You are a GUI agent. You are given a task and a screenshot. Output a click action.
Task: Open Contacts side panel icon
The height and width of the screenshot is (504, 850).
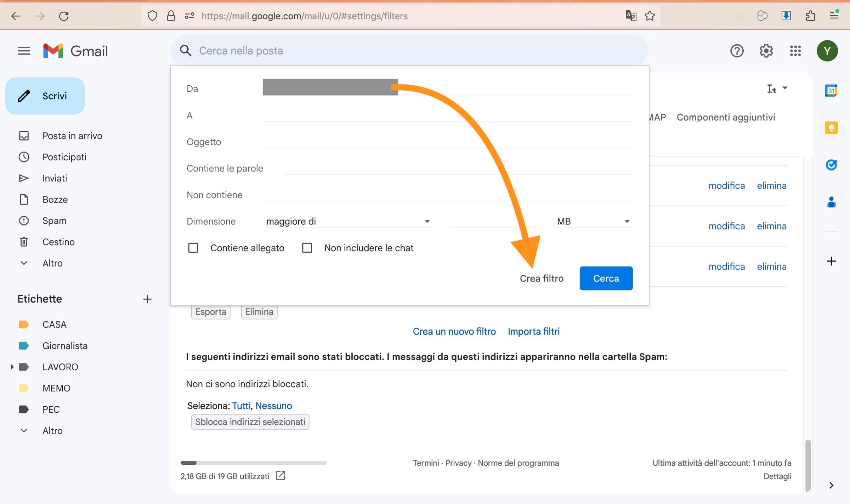point(831,202)
